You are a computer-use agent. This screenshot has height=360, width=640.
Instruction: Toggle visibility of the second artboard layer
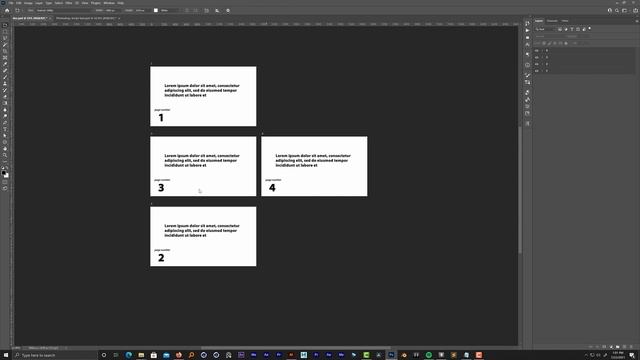(537, 58)
